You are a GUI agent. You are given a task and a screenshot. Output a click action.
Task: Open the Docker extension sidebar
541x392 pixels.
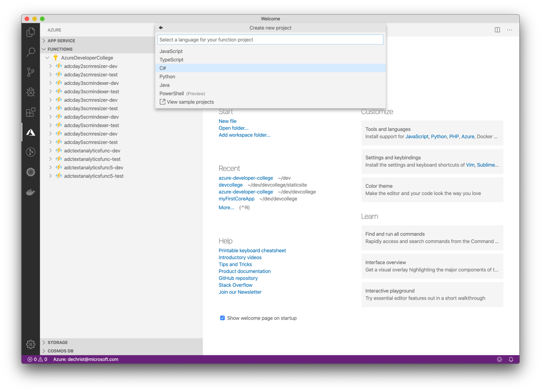pyautogui.click(x=30, y=192)
